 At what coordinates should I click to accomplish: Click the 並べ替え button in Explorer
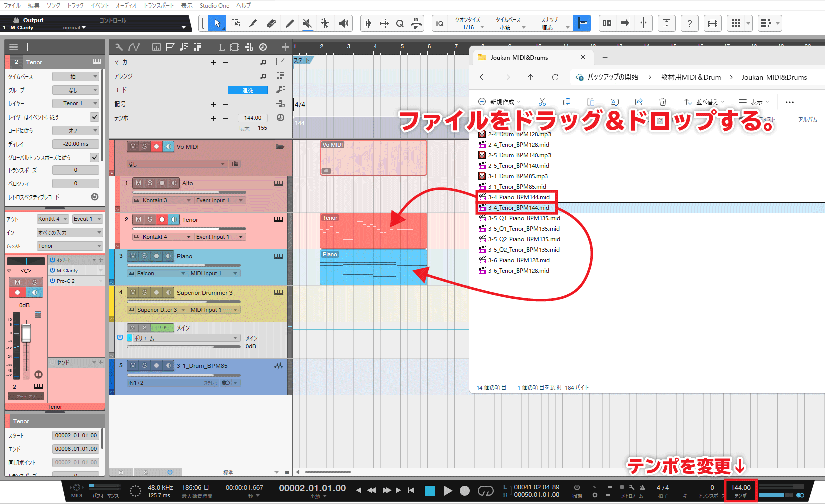704,102
